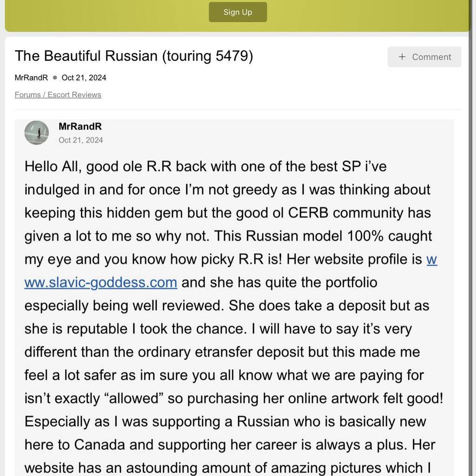Open bold MrRandR username above the post

[x=80, y=126]
